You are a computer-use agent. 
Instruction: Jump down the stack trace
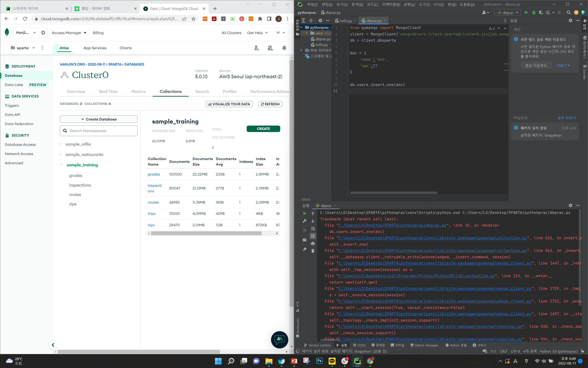(313, 221)
